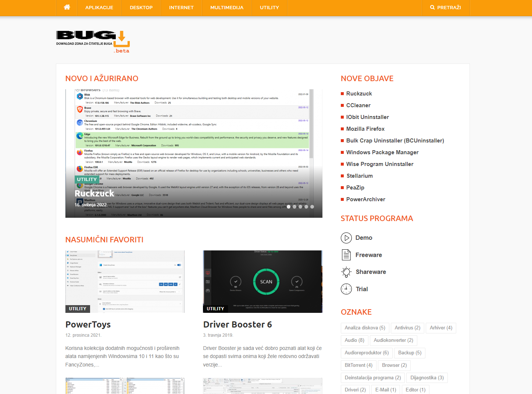This screenshot has height=394, width=532.
Task: Select the Trial clock icon
Action: click(x=346, y=289)
